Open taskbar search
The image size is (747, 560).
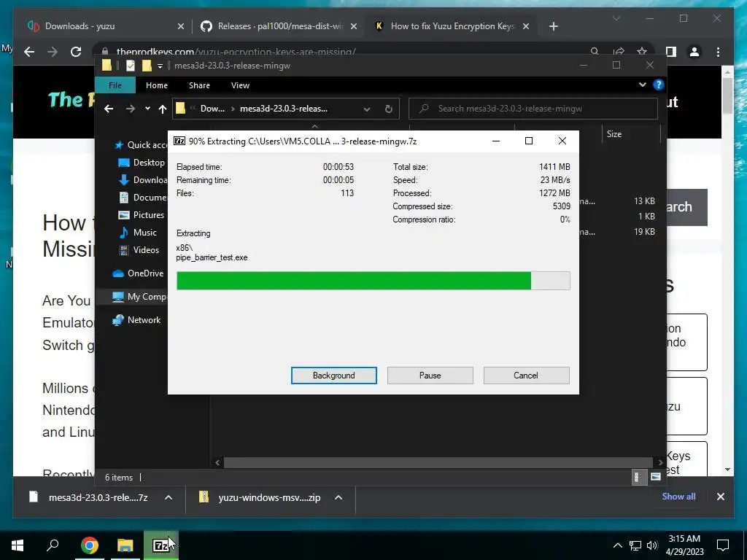(x=53, y=545)
